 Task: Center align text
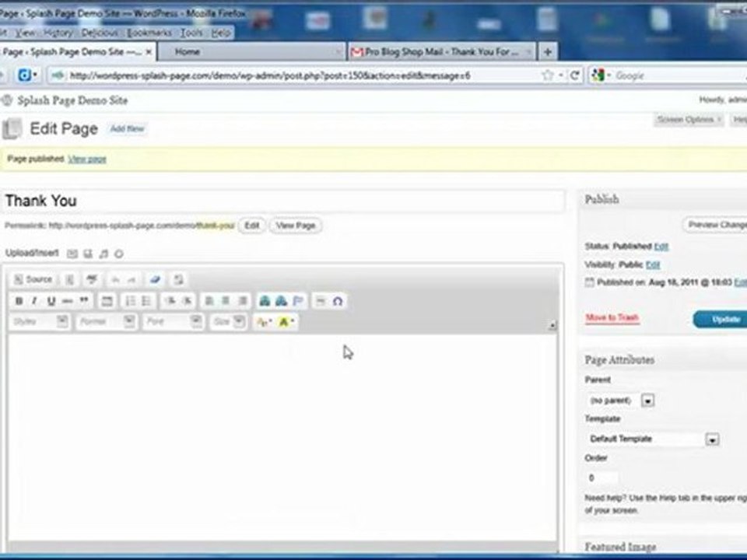[x=226, y=301]
